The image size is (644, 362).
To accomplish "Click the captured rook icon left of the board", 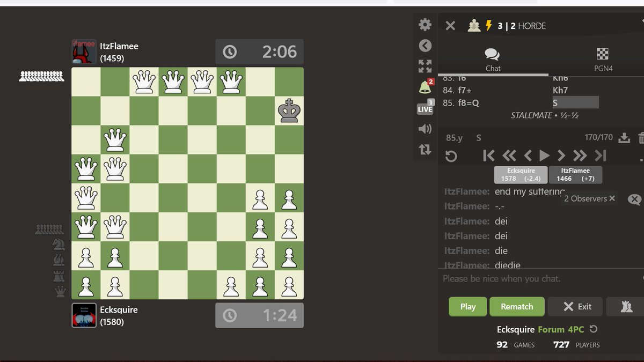I will coord(59,276).
